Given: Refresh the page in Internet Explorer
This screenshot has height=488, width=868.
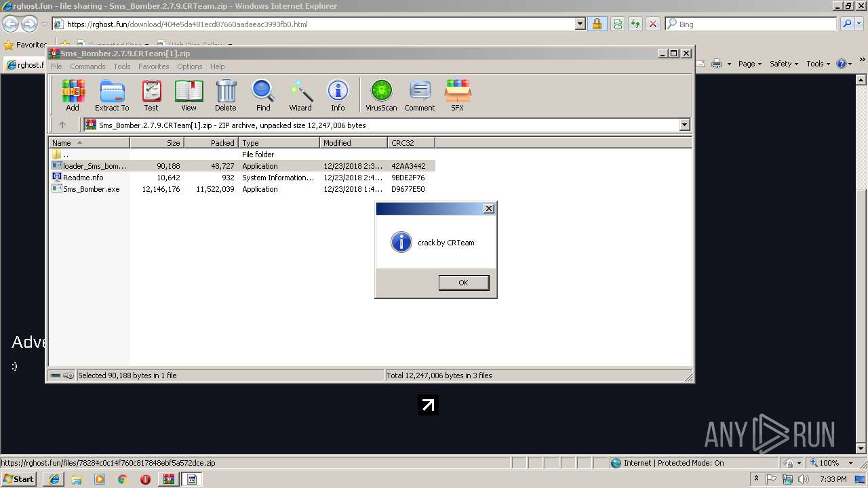Looking at the screenshot, I should (x=635, y=24).
